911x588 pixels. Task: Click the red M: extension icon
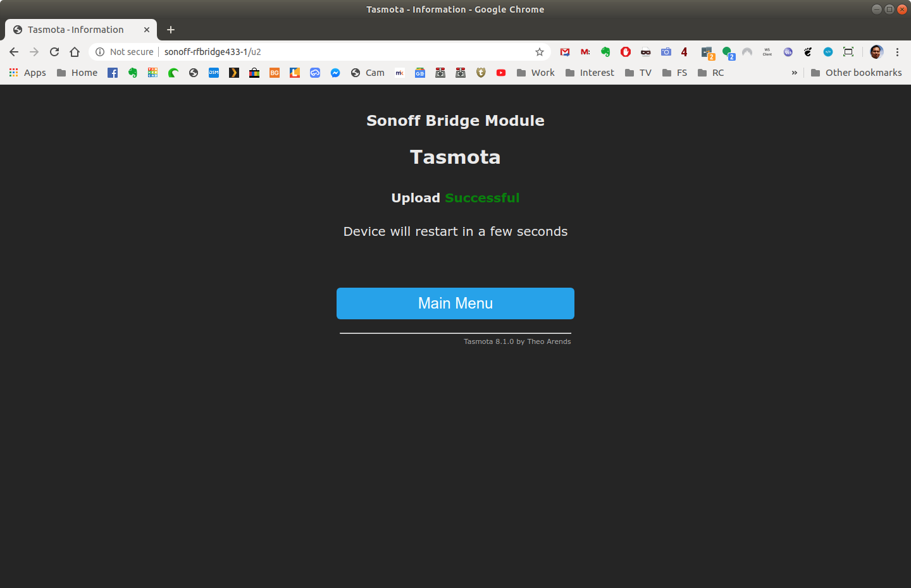585,52
